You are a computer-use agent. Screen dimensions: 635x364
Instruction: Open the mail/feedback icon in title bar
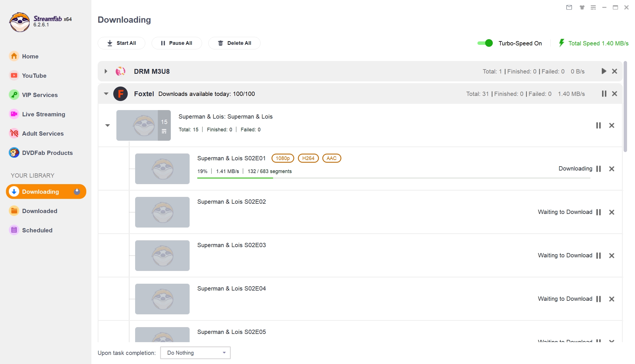pyautogui.click(x=569, y=7)
